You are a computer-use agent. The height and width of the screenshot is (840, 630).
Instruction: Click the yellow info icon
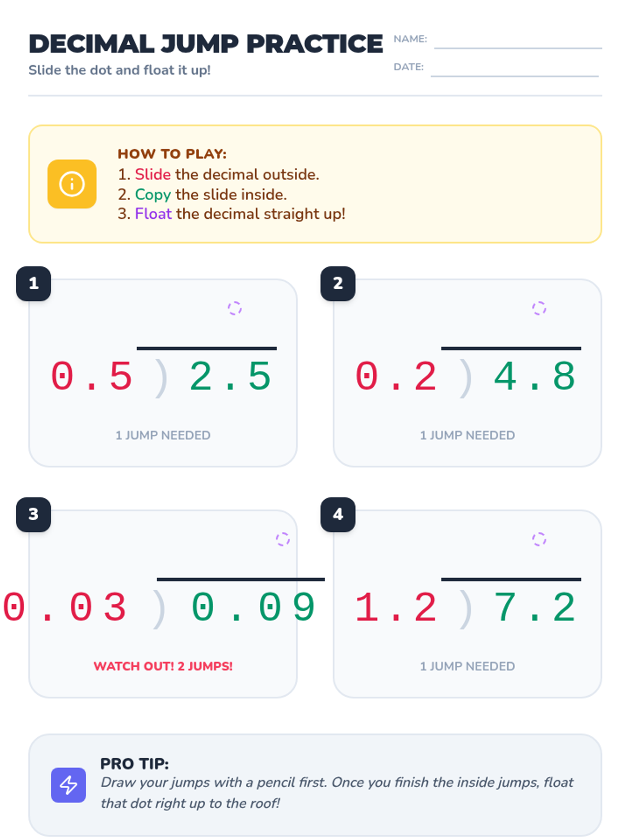tap(72, 184)
